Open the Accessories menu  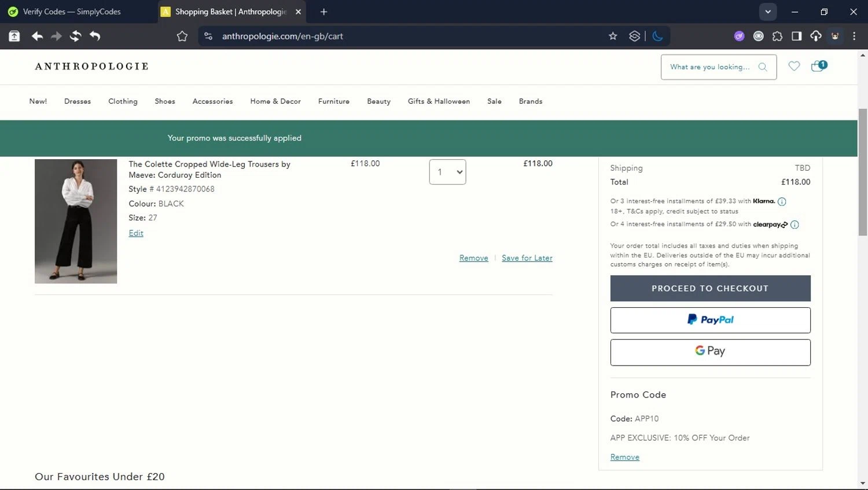212,101
